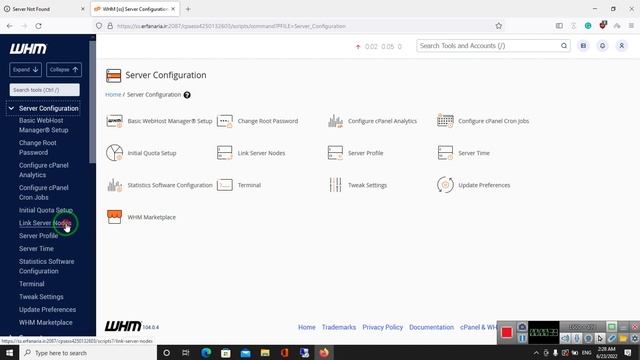This screenshot has width=640, height=360.
Task: Open Terminal in sidebar
Action: (x=31, y=284)
